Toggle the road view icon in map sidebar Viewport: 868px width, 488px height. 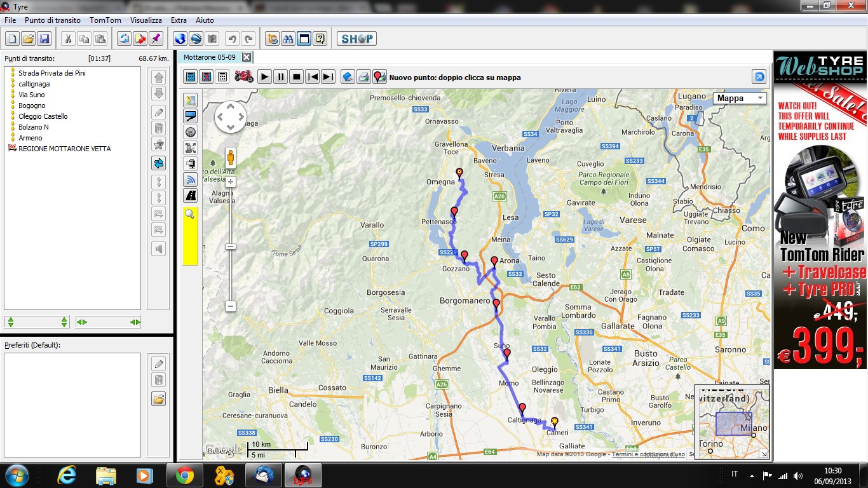191,196
